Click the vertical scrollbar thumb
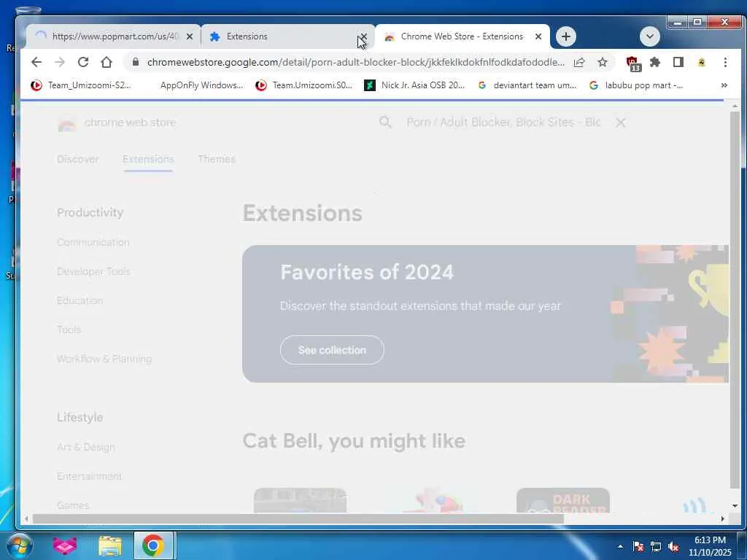 [735, 300]
